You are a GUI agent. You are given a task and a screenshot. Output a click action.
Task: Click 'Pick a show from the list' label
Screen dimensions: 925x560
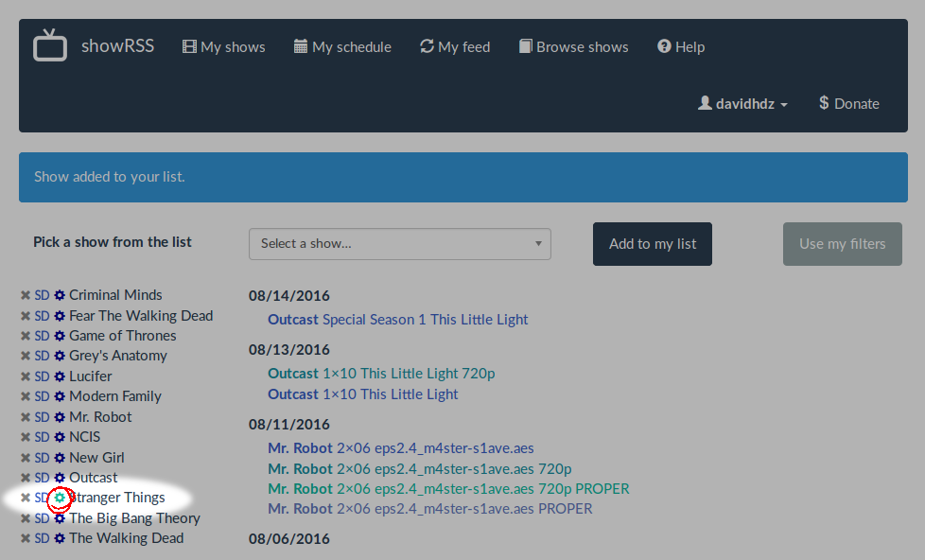113,242
